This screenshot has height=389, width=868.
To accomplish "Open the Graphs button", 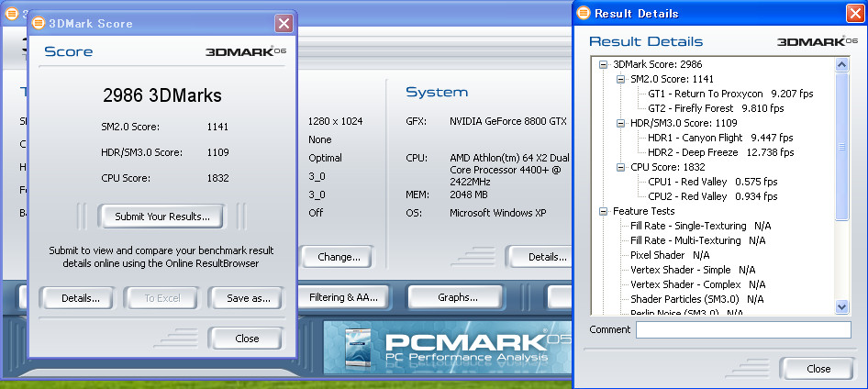I will click(x=457, y=297).
